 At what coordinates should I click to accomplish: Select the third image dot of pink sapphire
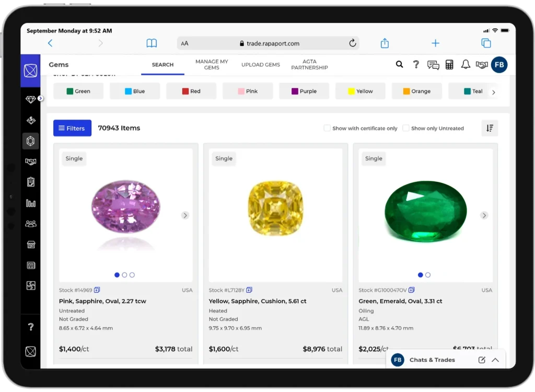point(132,275)
